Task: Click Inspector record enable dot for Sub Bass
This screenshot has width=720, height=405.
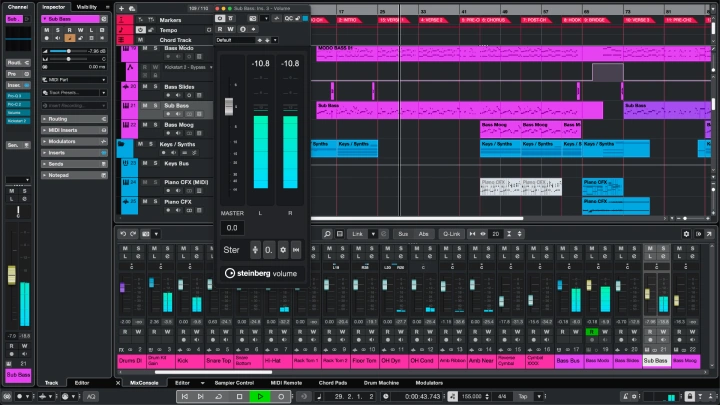Action: [46, 38]
